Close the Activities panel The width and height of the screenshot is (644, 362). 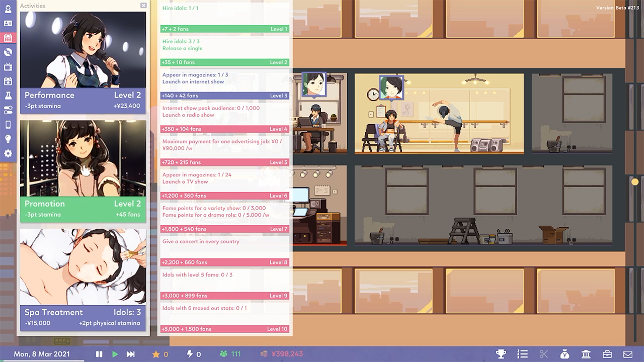tap(143, 6)
